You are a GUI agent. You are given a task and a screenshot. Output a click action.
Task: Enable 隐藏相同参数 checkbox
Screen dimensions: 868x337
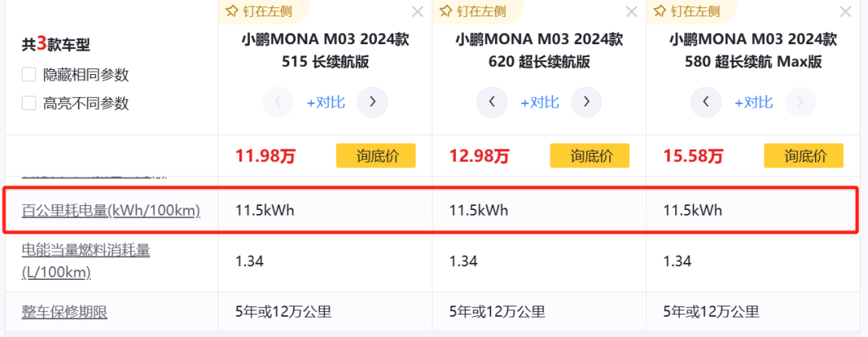point(29,75)
